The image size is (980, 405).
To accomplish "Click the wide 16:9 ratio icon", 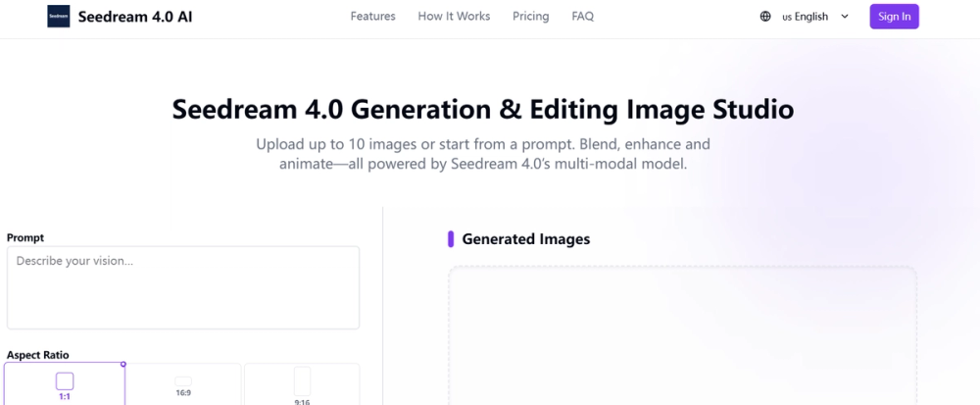I will pyautogui.click(x=183, y=381).
